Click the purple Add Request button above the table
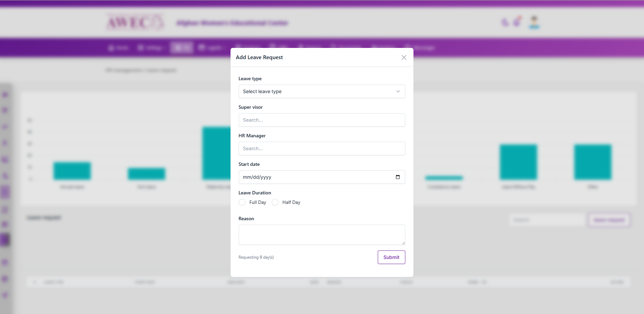Screen dimensions: 644x314 click(609, 220)
